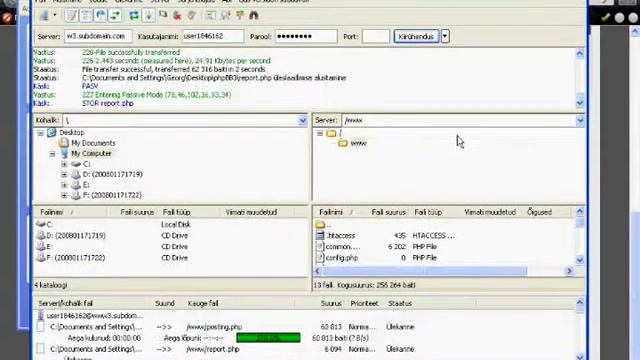This screenshot has height=360, width=640.
Task: Toggle the message log view
Action: pyautogui.click(x=71, y=16)
